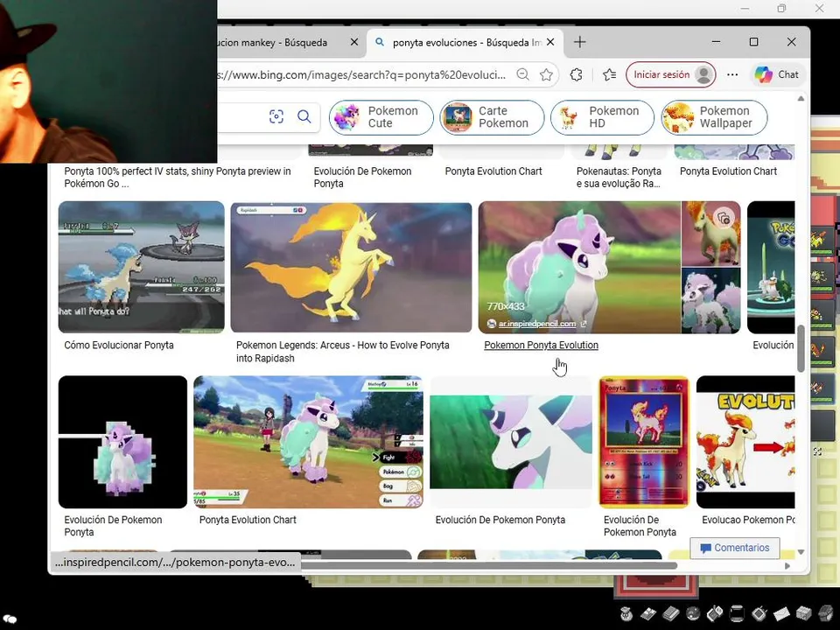The image size is (840, 630).
Task: Open 'Pokemon Ponyta Evolution' link
Action: 541,345
